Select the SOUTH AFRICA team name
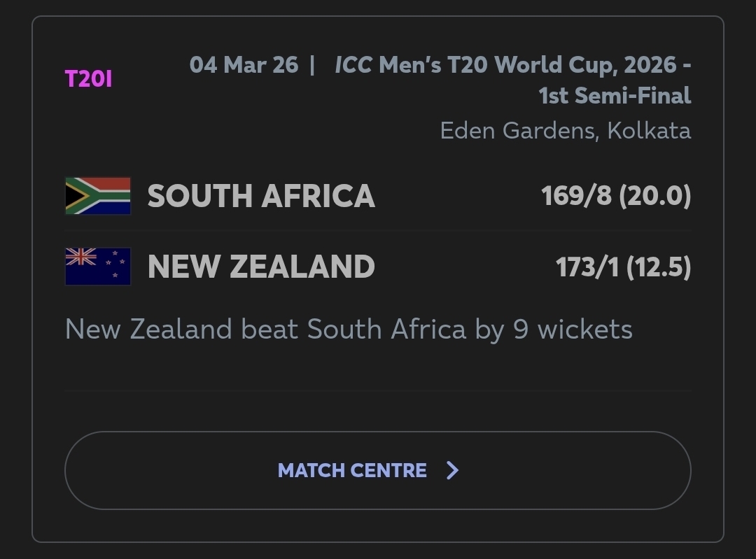The height and width of the screenshot is (559, 756). 261,196
